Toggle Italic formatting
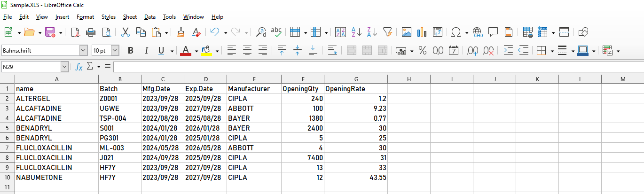The height and width of the screenshot is (194, 644). coord(146,50)
